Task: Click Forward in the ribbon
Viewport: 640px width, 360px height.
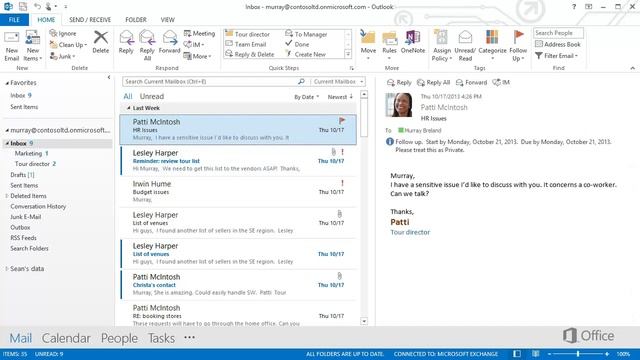Action: [x=169, y=42]
